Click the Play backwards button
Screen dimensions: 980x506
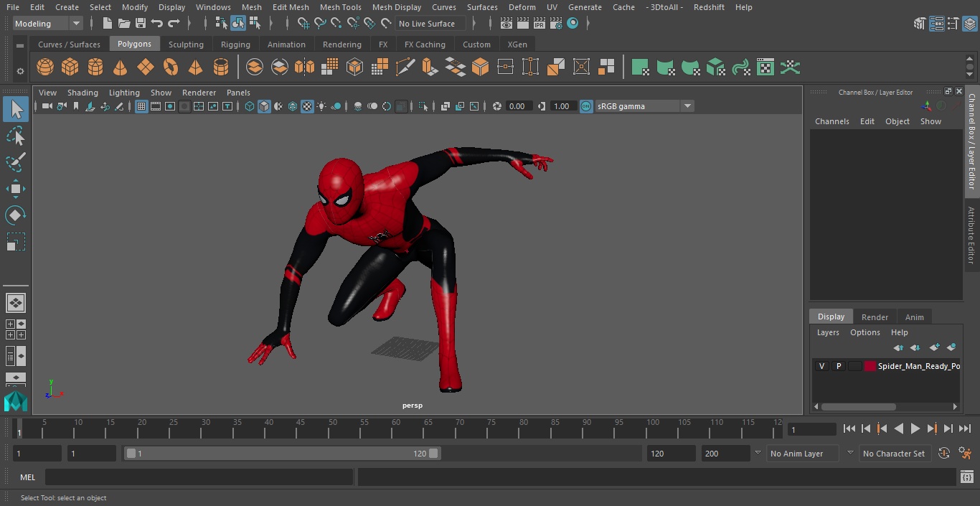899,428
